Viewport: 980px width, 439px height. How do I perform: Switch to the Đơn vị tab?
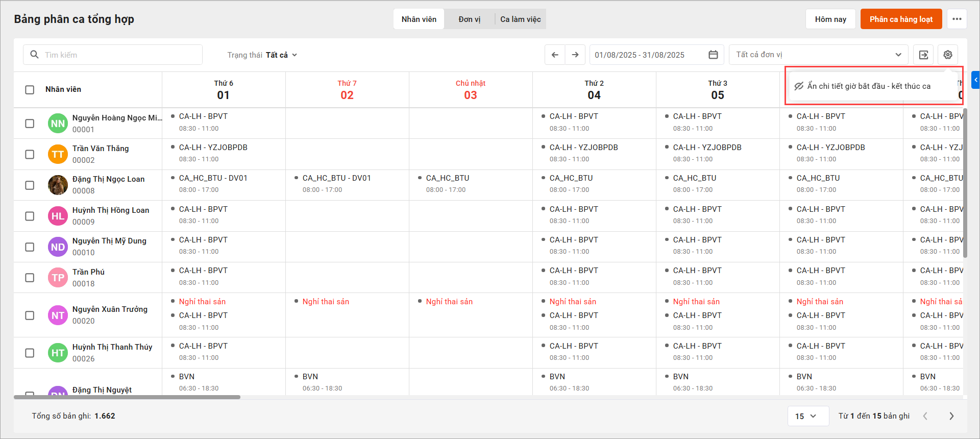click(x=469, y=19)
